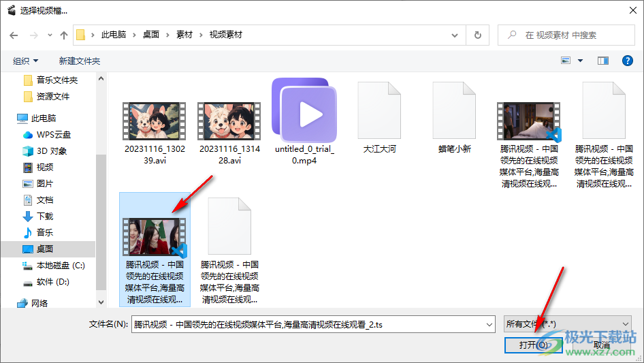Viewport: 644px width, 363px height.
Task: Click the navigation pane scroll down arrow
Action: tap(101, 302)
